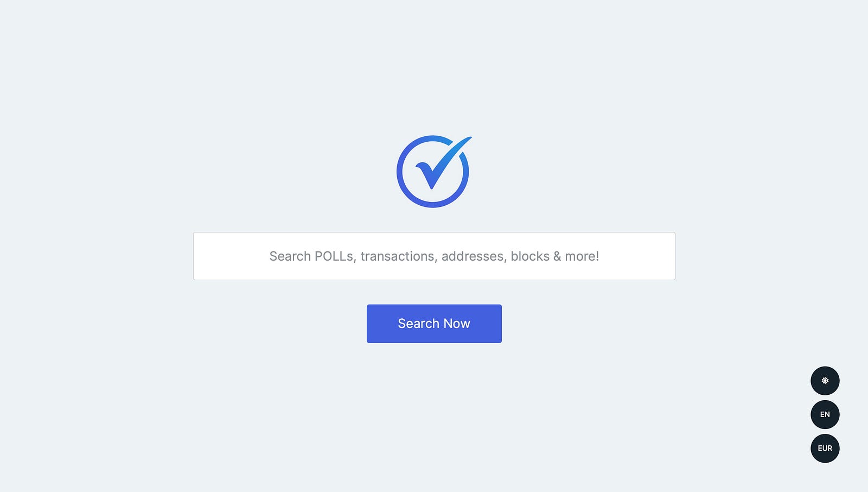Click the round EUR currency button
The image size is (868, 492).
pyautogui.click(x=825, y=448)
